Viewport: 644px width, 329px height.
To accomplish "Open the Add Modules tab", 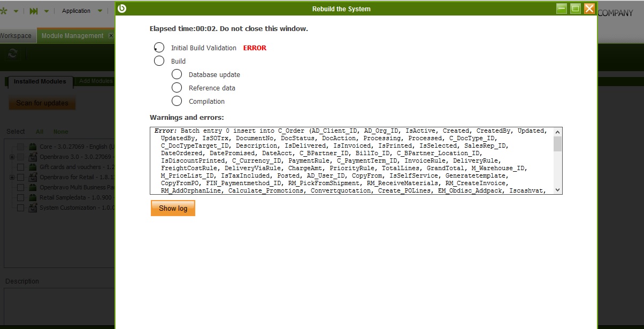I will tap(95, 81).
